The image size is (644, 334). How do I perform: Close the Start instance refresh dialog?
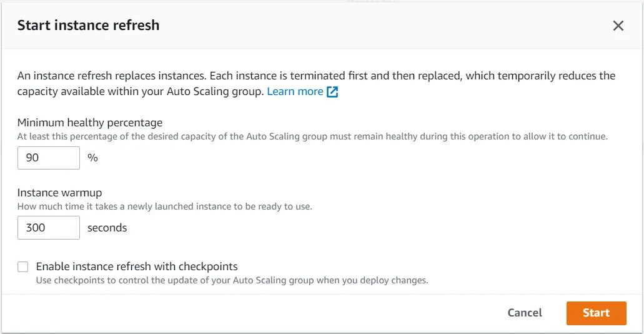pos(618,26)
